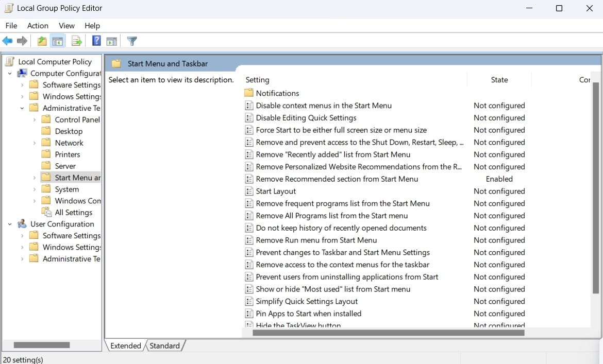Screen dimensions: 603x364
Task: Select the All Settings node
Action: (x=74, y=212)
